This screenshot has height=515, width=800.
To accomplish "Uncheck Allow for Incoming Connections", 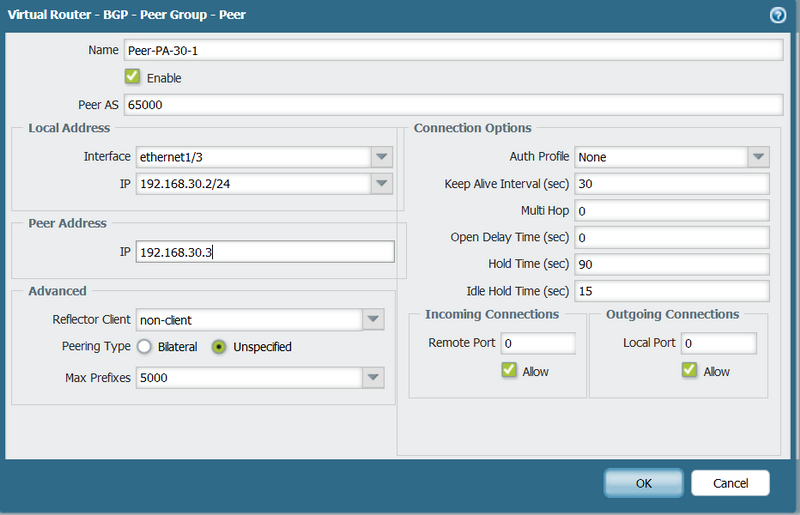I will 508,371.
